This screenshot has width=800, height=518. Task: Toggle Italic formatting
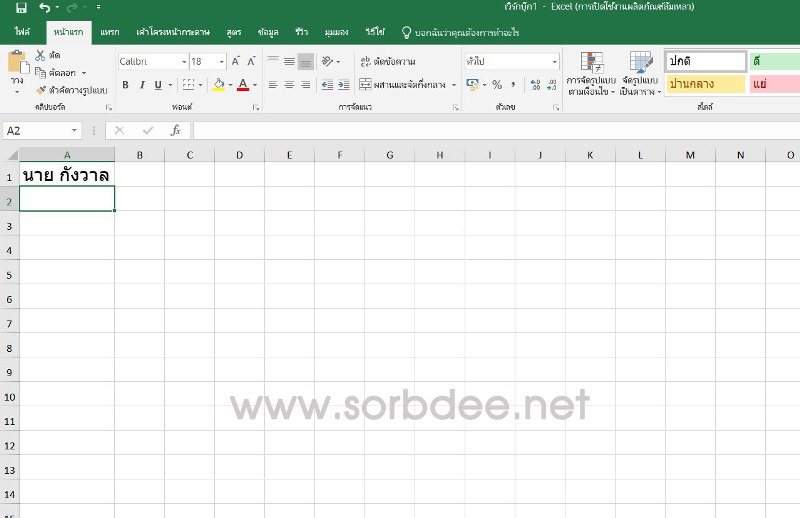pyautogui.click(x=143, y=85)
